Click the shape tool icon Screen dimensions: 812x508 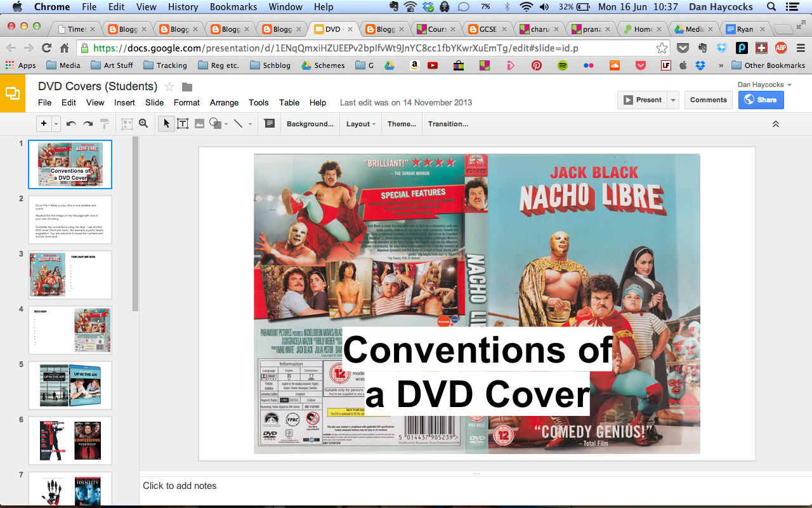pos(215,124)
